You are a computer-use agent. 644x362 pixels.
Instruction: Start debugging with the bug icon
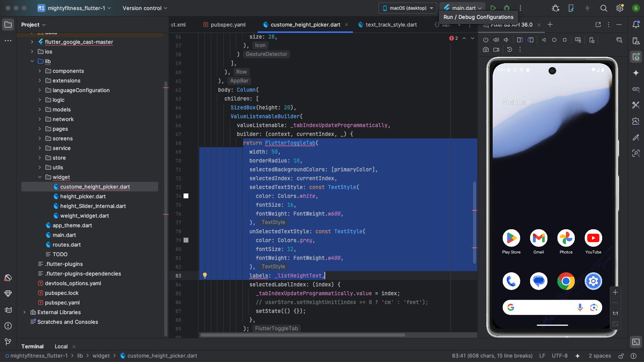tap(507, 8)
